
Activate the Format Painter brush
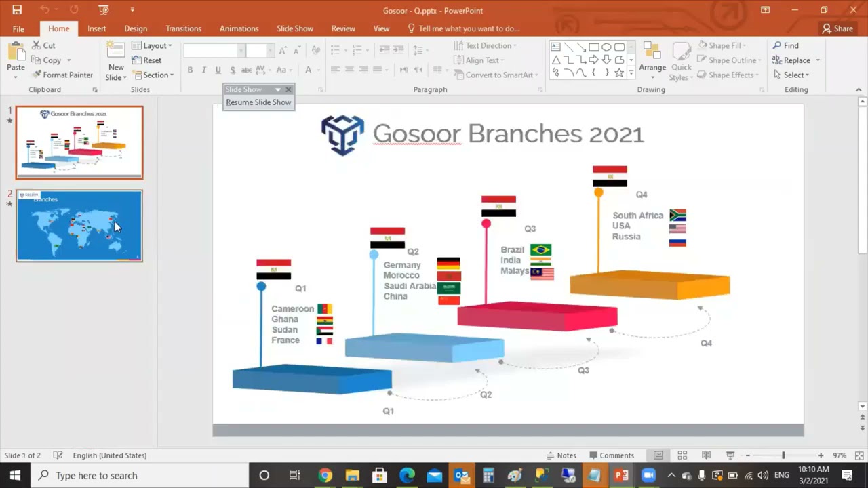pyautogui.click(x=62, y=75)
